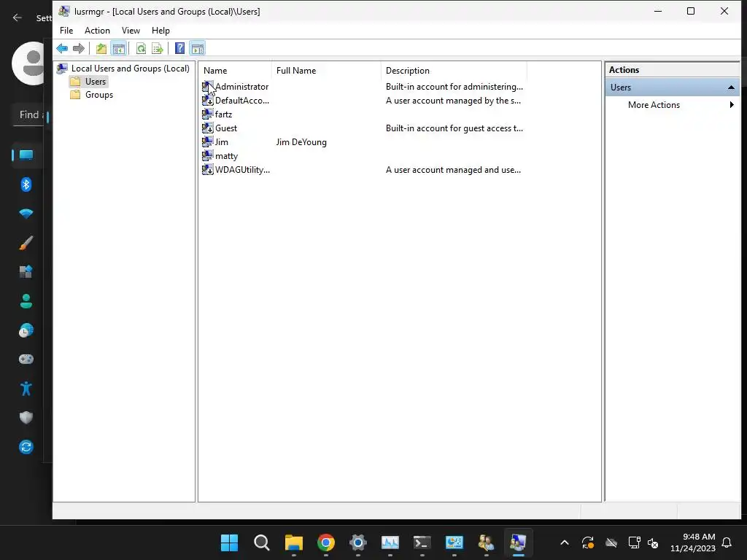
Task: Click the taskbar clock 9:48 AM
Action: (x=699, y=537)
